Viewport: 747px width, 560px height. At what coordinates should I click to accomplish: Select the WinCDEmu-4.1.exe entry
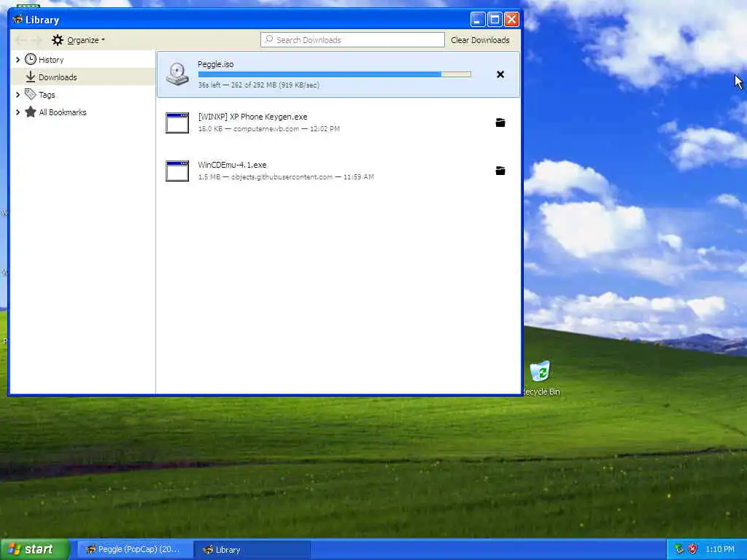coord(338,171)
